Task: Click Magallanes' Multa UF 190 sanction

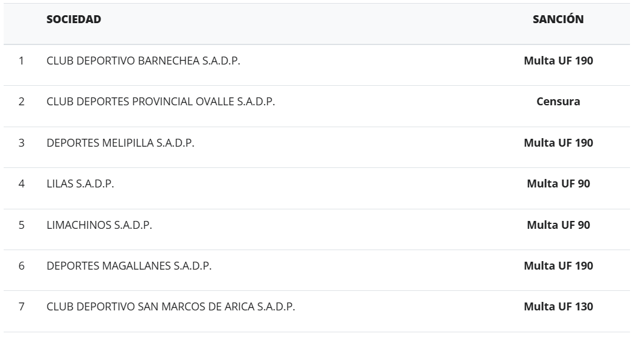Action: [558, 266]
